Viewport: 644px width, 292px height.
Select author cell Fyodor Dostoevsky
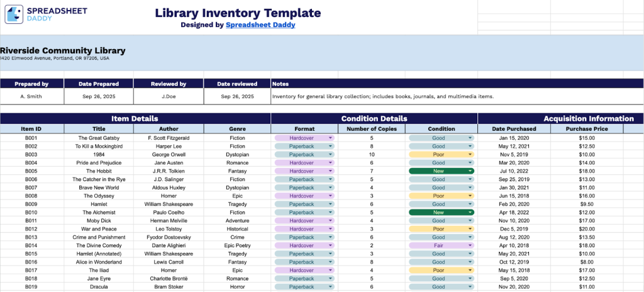[168, 237]
